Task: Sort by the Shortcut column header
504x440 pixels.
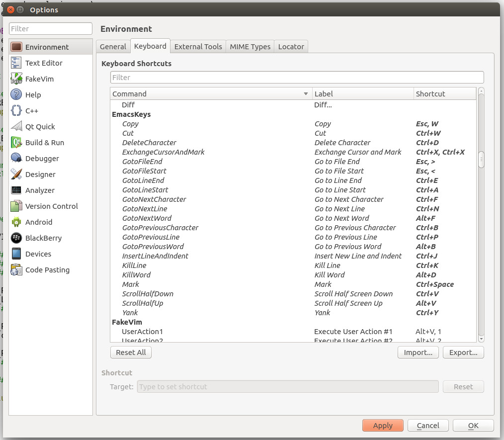Action: [445, 94]
